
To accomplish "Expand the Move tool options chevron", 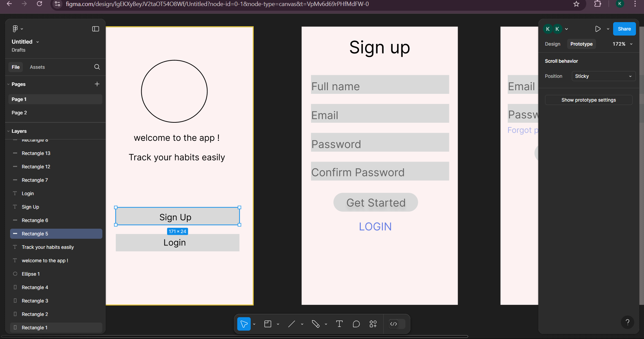I will coord(254,324).
